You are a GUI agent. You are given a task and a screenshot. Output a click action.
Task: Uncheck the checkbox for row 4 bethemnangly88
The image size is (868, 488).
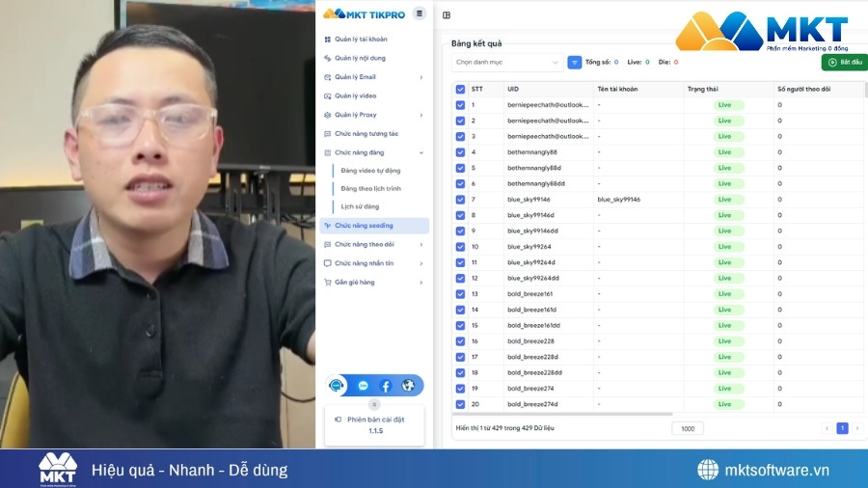click(460, 152)
